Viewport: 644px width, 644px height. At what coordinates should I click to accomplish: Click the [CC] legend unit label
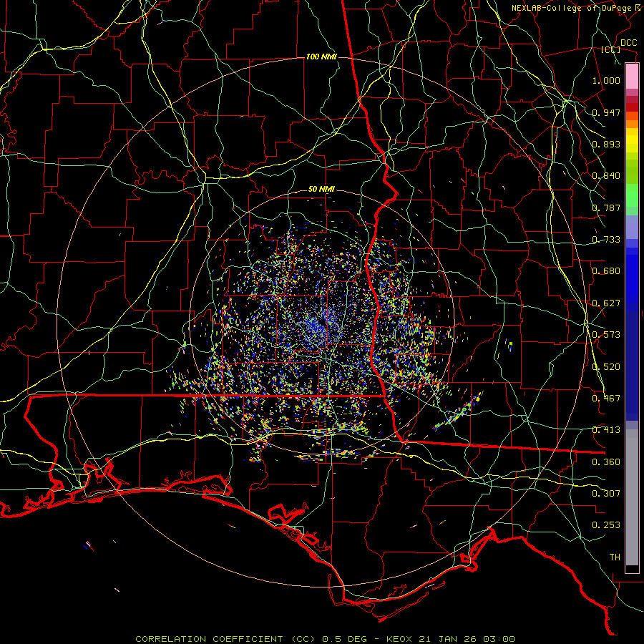click(611, 49)
